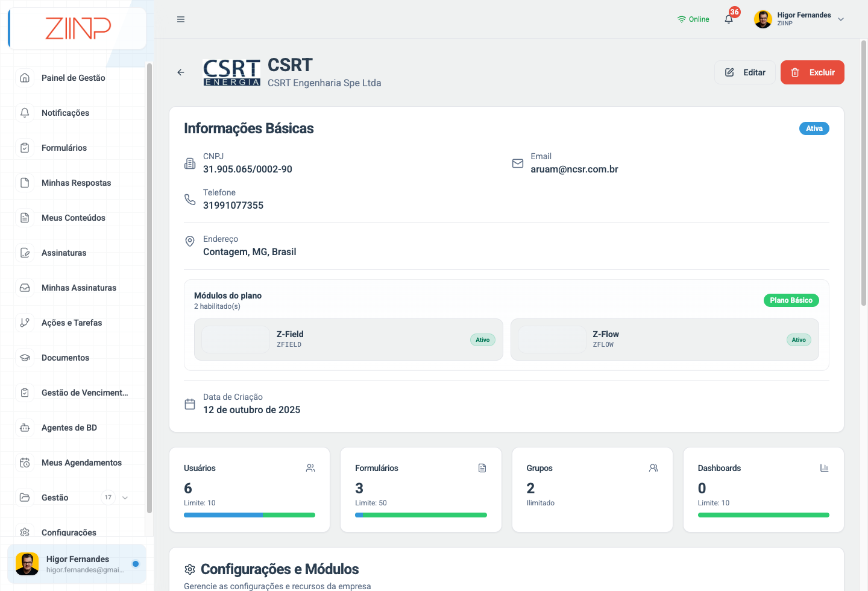Click the Assinaturas signature icon
Image resolution: width=868 pixels, height=591 pixels.
coord(25,253)
